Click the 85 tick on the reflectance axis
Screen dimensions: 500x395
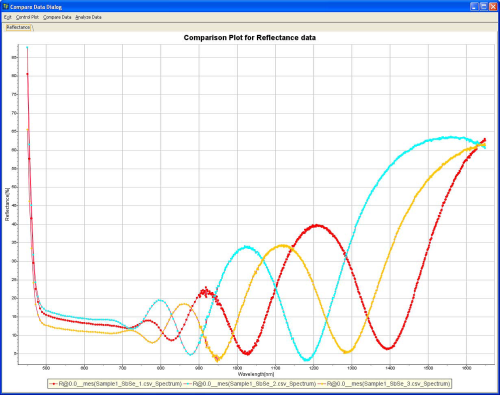point(14,57)
